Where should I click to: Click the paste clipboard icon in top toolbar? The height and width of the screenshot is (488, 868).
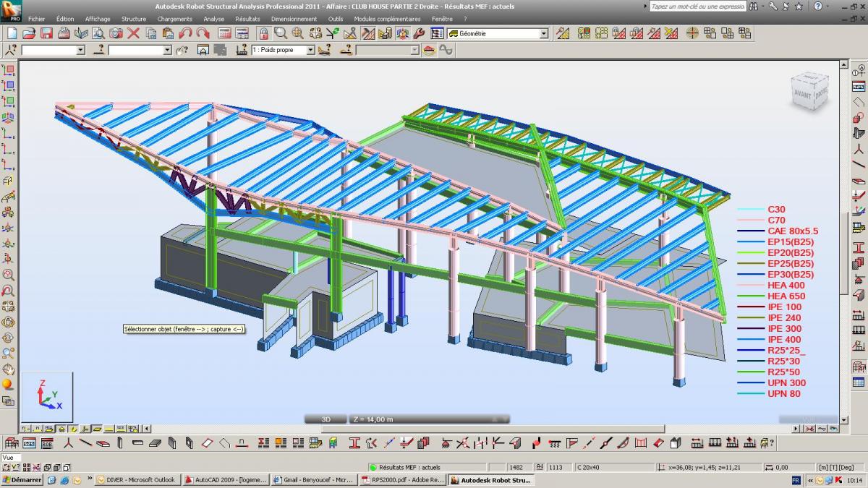(168, 33)
